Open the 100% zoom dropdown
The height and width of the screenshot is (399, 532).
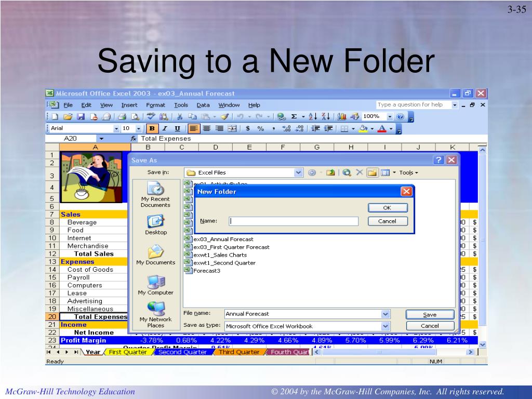390,117
